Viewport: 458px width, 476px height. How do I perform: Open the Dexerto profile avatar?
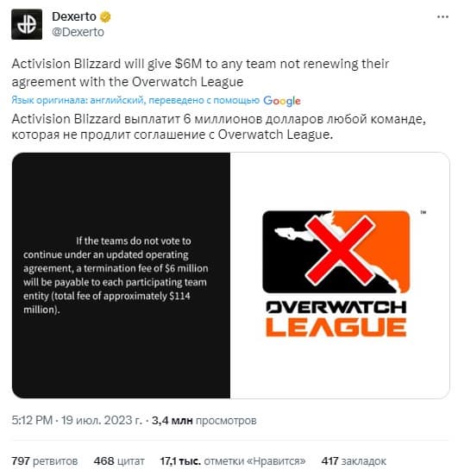click(27, 24)
